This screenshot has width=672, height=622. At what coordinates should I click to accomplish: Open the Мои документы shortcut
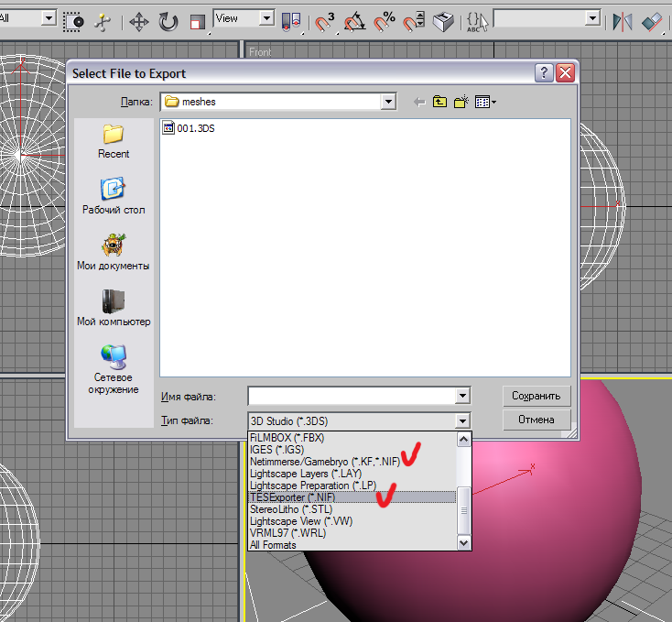[114, 252]
